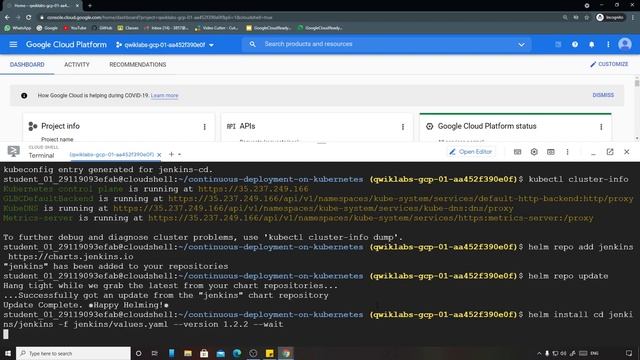
Task: Click the Project info card title
Action: [60, 126]
